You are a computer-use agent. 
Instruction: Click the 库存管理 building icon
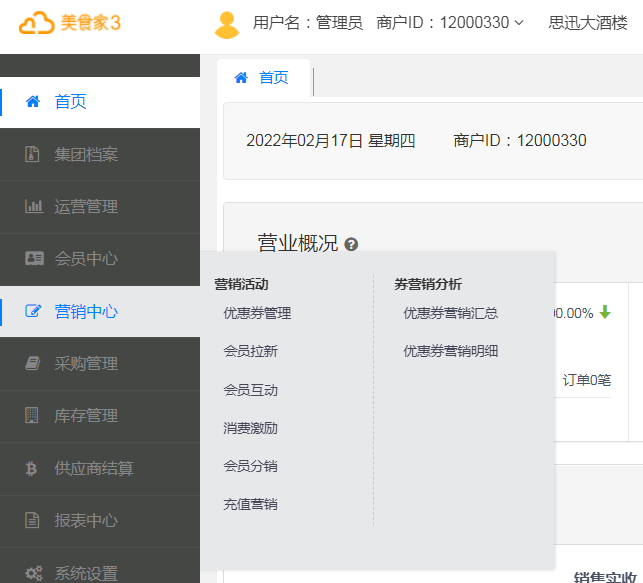coord(33,416)
